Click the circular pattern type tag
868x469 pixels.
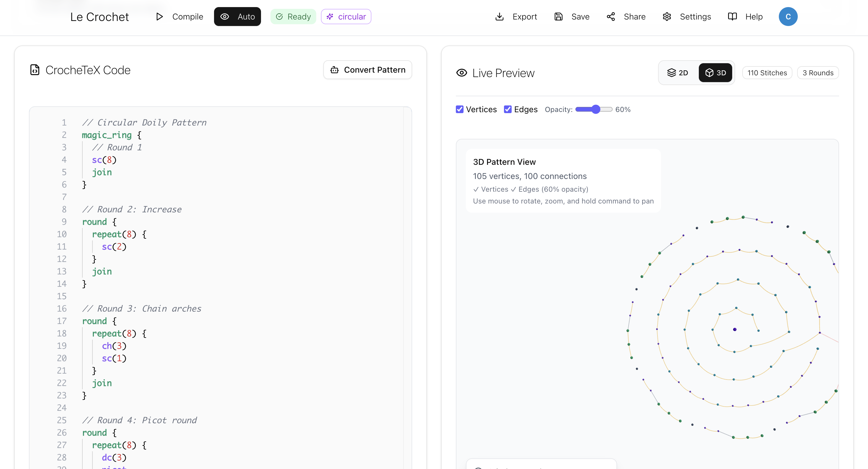pos(346,17)
